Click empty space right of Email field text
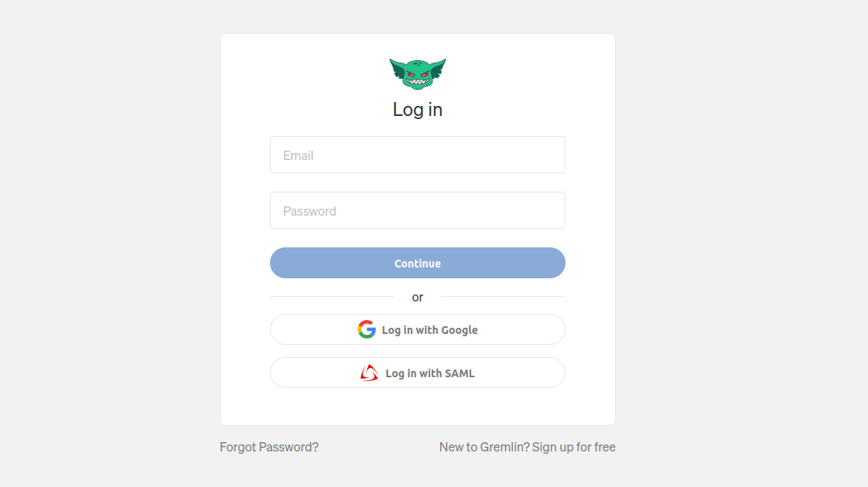868x487 pixels. 443,155
